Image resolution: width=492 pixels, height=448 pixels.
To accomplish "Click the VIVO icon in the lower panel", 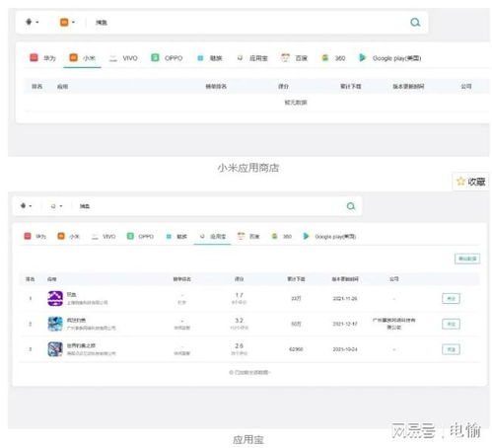I will click(95, 236).
